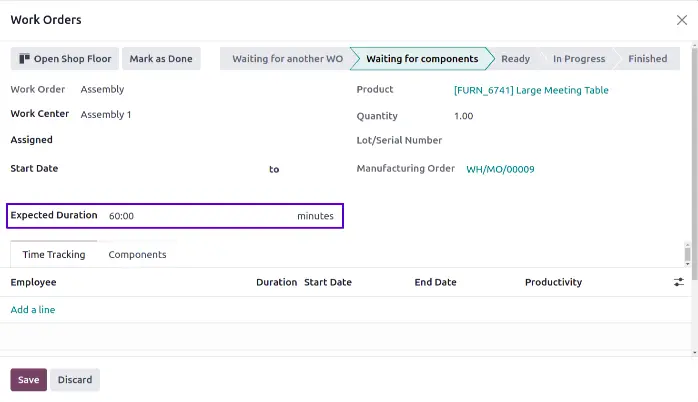698x402 pixels.
Task: Open manufacturing order WH/MO/00009
Action: [500, 169]
